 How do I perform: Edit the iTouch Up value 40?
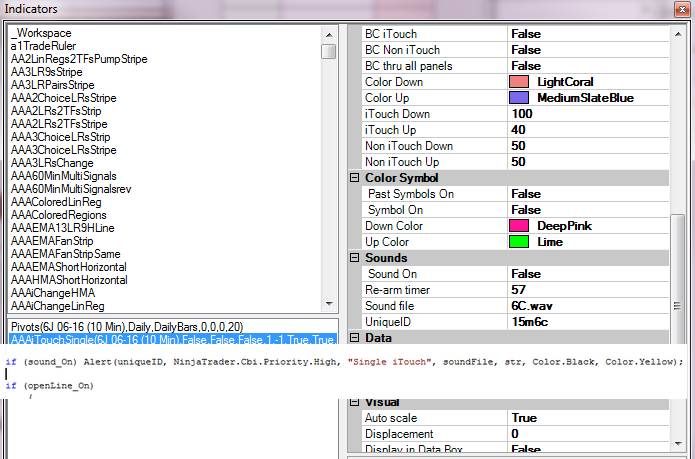pyautogui.click(x=588, y=130)
